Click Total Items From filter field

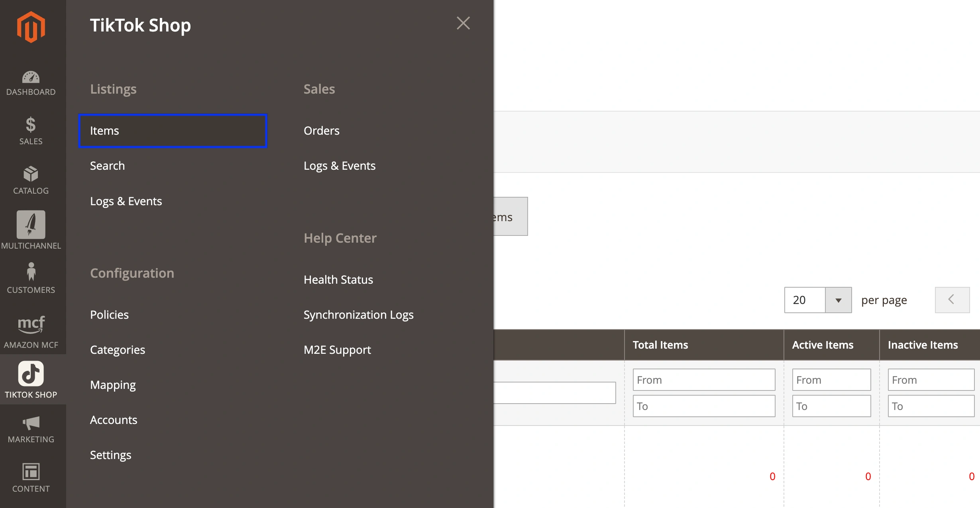[704, 380]
